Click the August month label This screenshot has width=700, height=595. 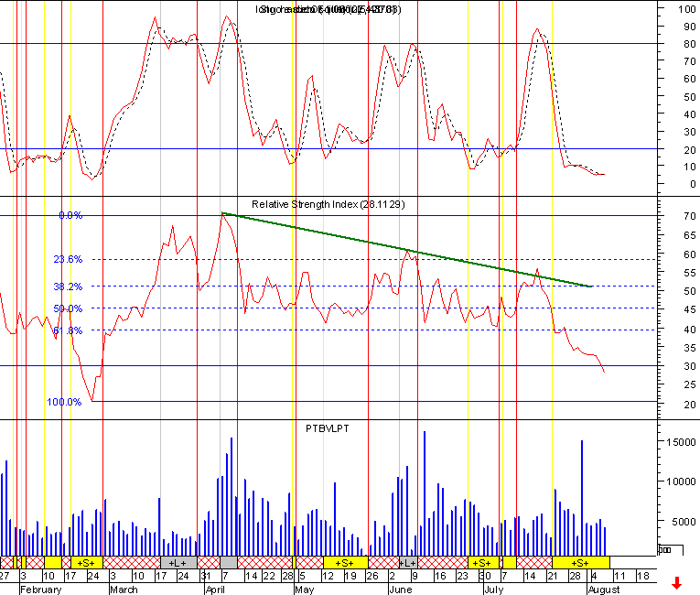(604, 590)
